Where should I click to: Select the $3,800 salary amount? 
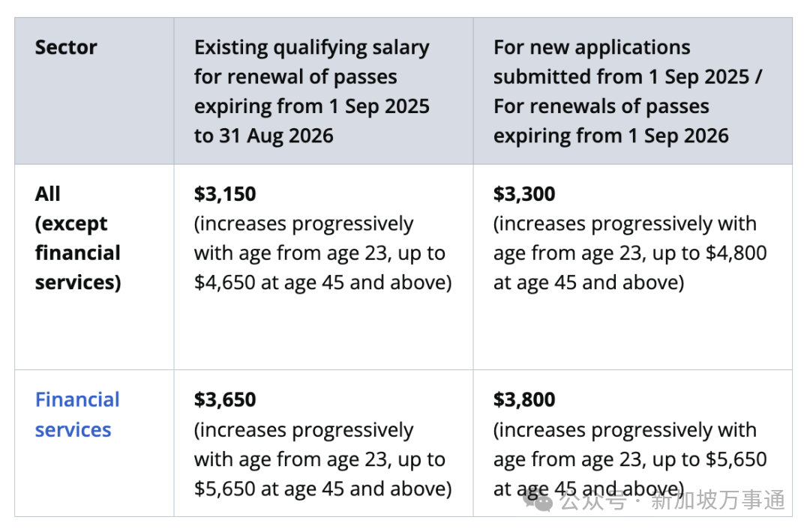pos(523,400)
